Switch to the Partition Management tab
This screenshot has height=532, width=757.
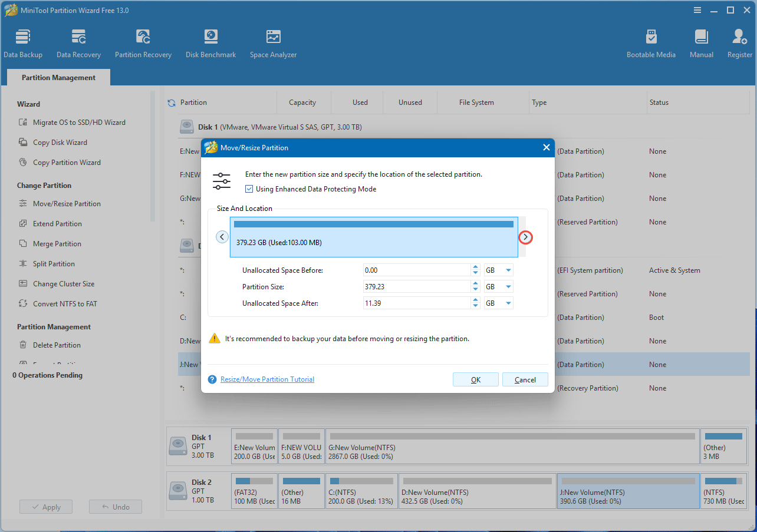[58, 77]
